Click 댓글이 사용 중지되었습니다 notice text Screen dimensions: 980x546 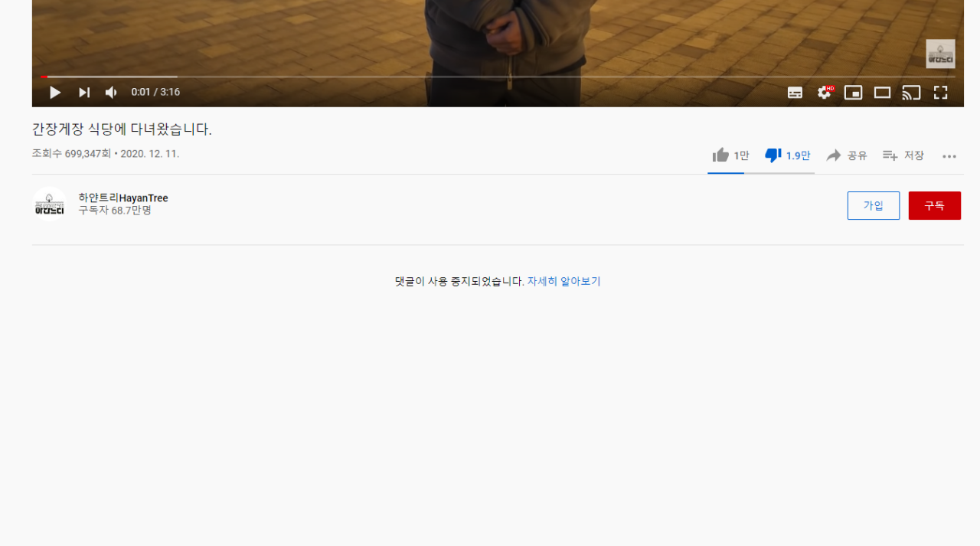coord(459,281)
